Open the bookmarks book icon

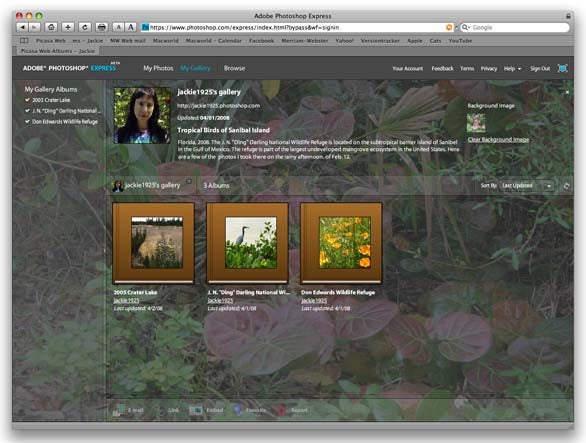[24, 40]
